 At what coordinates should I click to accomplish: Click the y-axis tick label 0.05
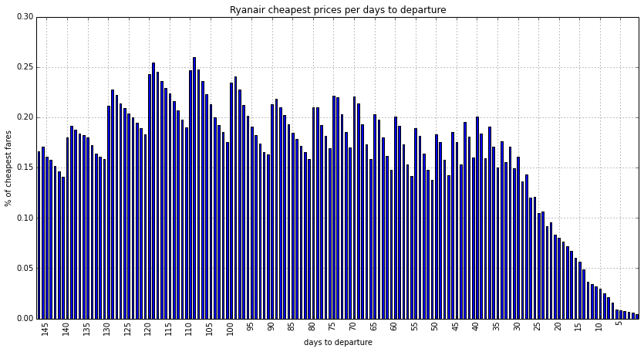[25, 268]
